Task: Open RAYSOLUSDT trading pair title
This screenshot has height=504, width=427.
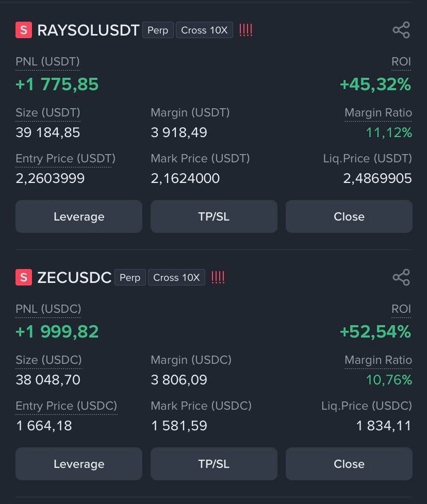Action: click(x=88, y=30)
